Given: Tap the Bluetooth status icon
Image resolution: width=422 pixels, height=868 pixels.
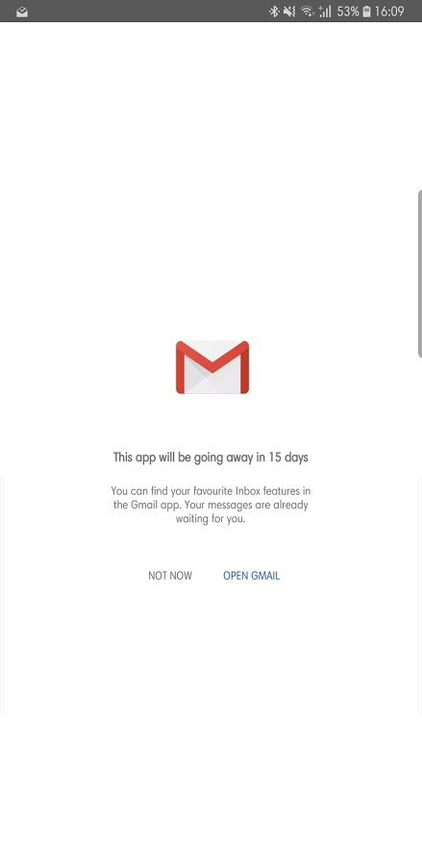Looking at the screenshot, I should pyautogui.click(x=274, y=12).
